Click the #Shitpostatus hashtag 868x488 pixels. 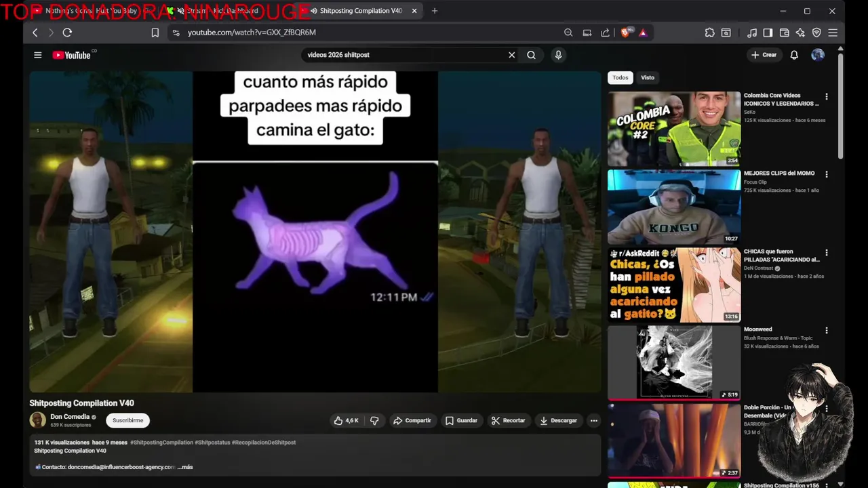pyautogui.click(x=212, y=443)
